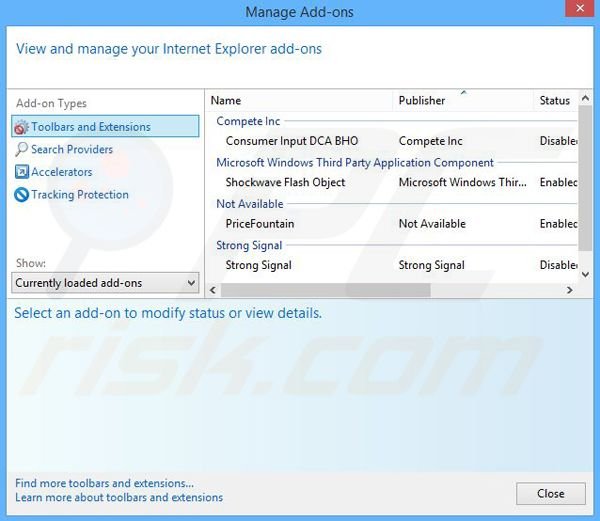The image size is (600, 521).
Task: Open the Currently loaded add-ons dropdown
Action: (x=105, y=283)
